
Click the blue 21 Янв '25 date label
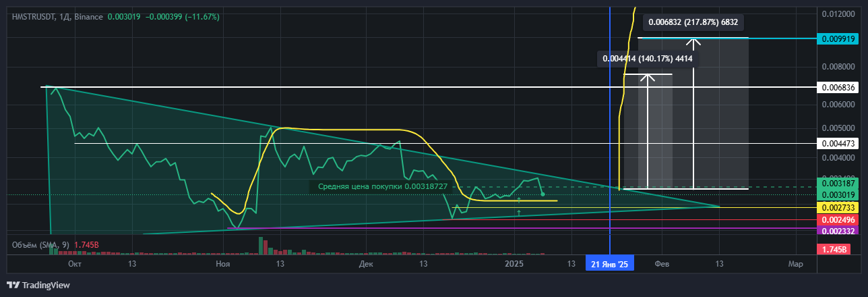pyautogui.click(x=610, y=265)
